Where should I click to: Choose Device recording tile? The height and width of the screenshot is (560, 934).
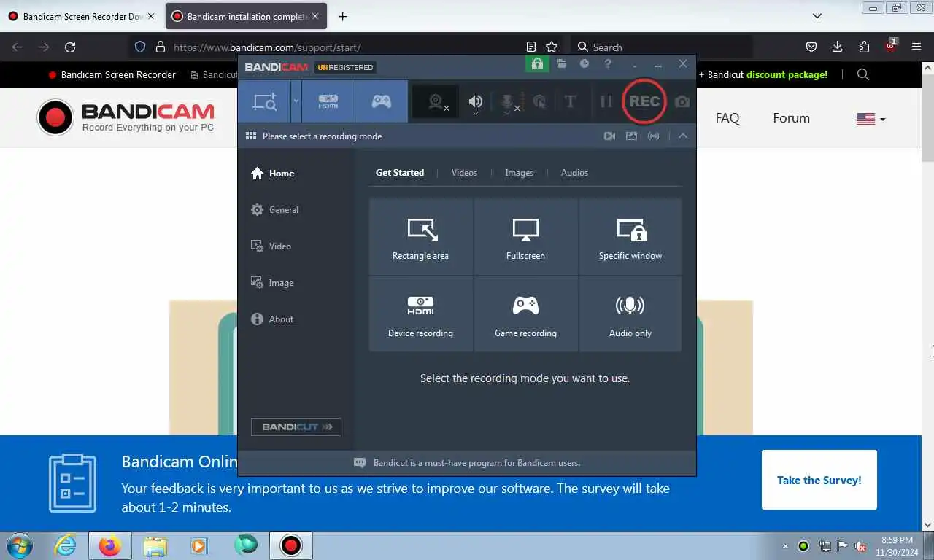point(420,314)
